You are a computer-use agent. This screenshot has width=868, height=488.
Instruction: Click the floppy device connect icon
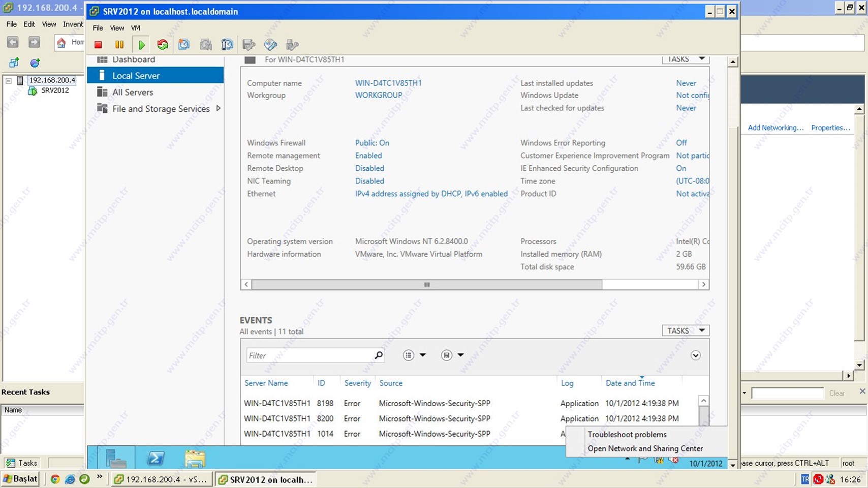click(249, 45)
